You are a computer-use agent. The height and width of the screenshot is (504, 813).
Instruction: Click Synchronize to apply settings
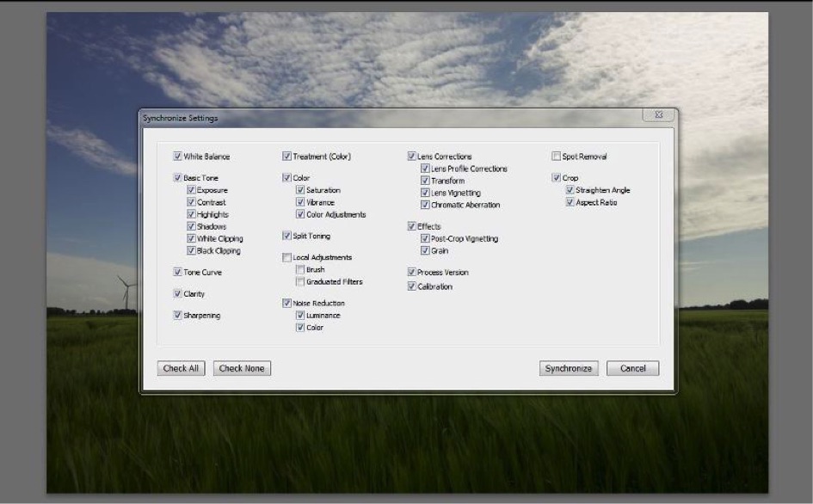pyautogui.click(x=569, y=368)
